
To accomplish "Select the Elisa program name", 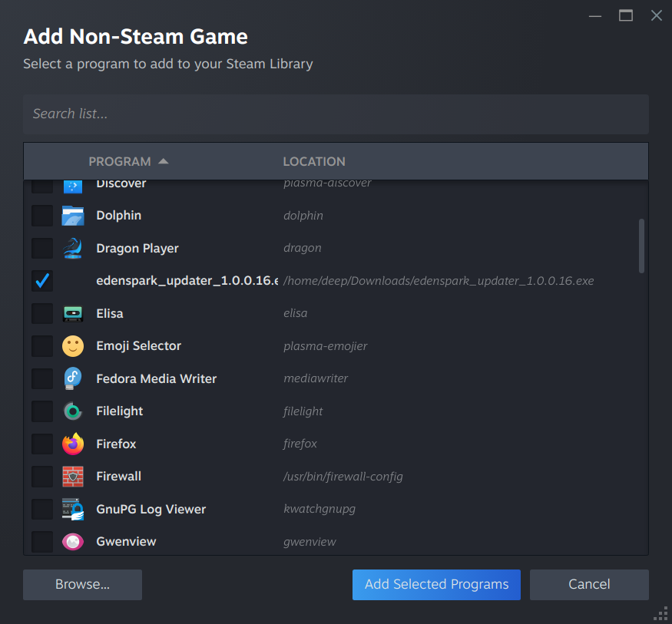I will point(110,313).
